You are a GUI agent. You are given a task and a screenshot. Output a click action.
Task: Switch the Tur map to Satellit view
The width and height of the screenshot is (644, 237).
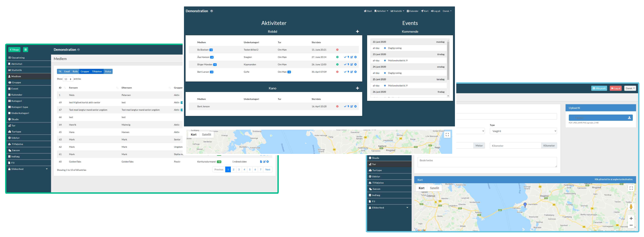pyautogui.click(x=434, y=188)
